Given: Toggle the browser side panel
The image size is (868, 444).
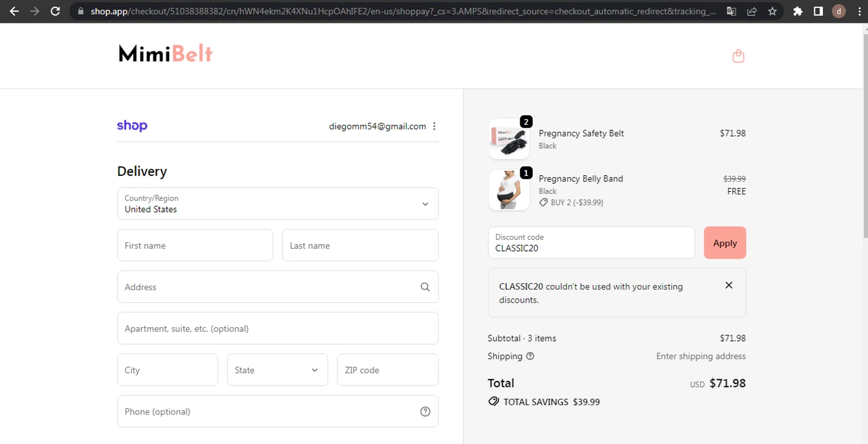Looking at the screenshot, I should click(x=818, y=11).
